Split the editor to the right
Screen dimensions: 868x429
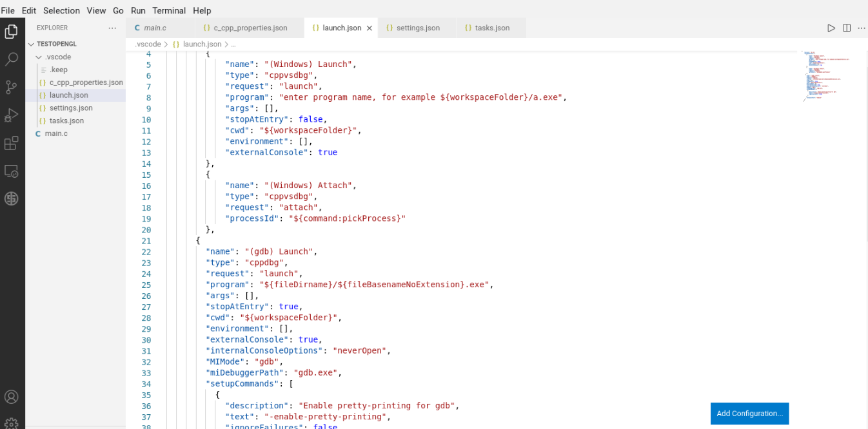[847, 28]
